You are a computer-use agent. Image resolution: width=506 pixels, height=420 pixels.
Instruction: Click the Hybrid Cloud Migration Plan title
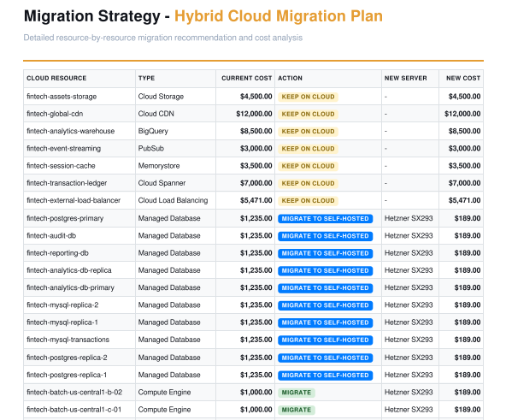click(x=279, y=16)
